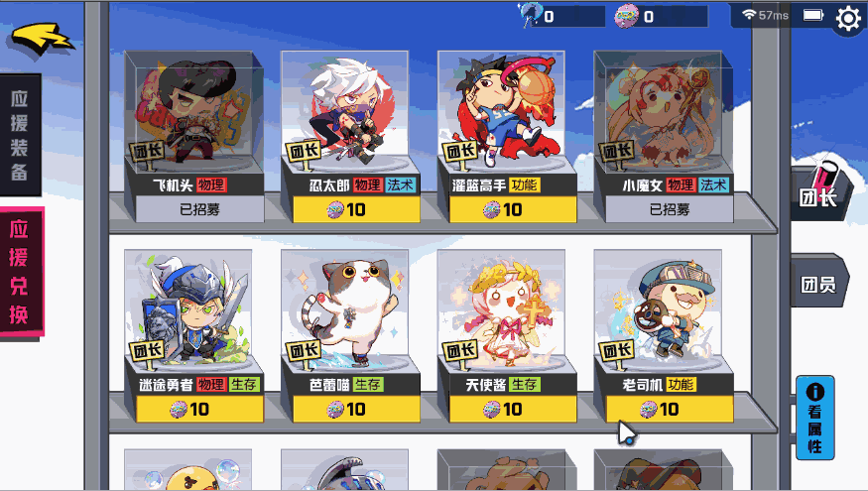Image resolution: width=868 pixels, height=491 pixels.
Task: Click the battery status icon
Action: coord(813,15)
